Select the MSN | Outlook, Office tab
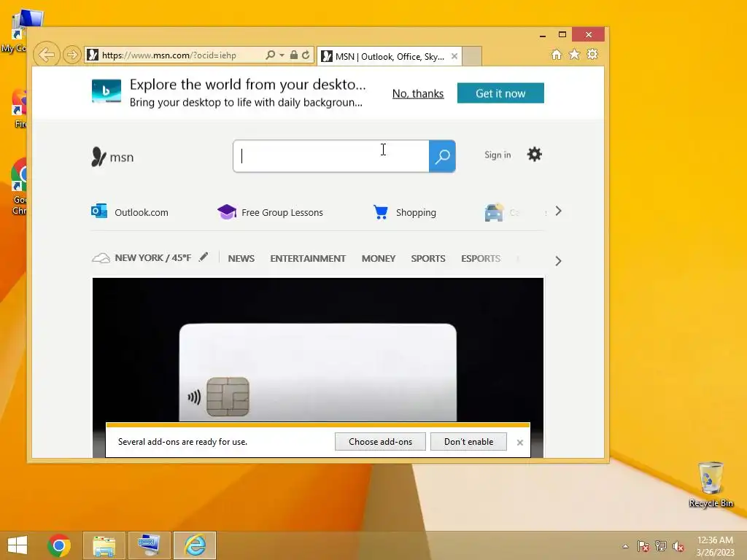 [x=390, y=57]
